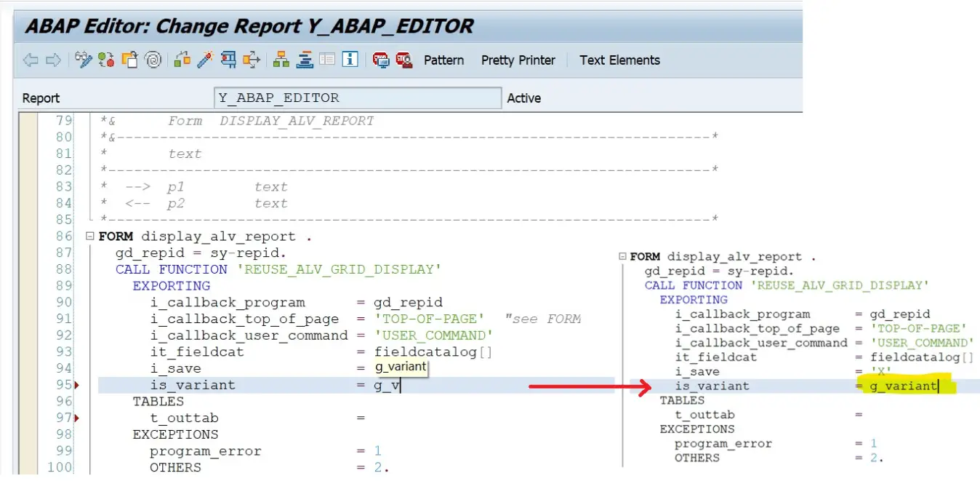Image resolution: width=980 pixels, height=481 pixels.
Task: Click t_outtab in the right snippet
Action: point(704,415)
